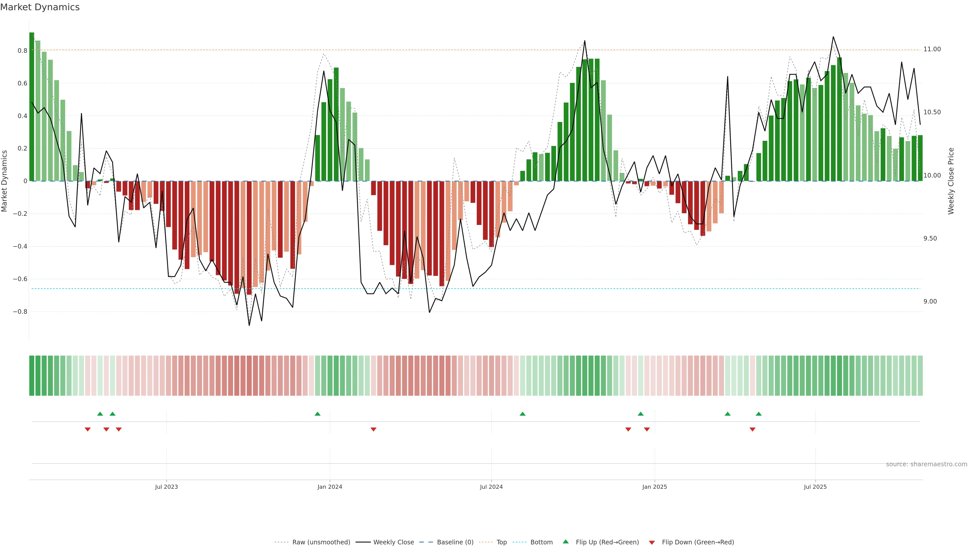
Task: Click the Top legend label
Action: click(x=501, y=542)
